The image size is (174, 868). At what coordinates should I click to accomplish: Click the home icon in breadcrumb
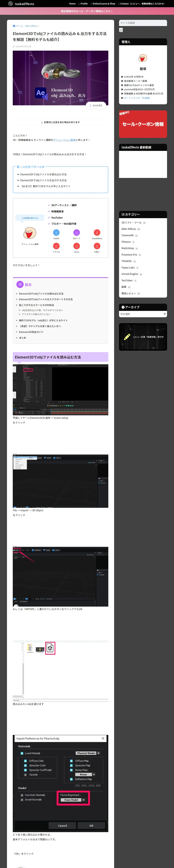click(x=14, y=26)
